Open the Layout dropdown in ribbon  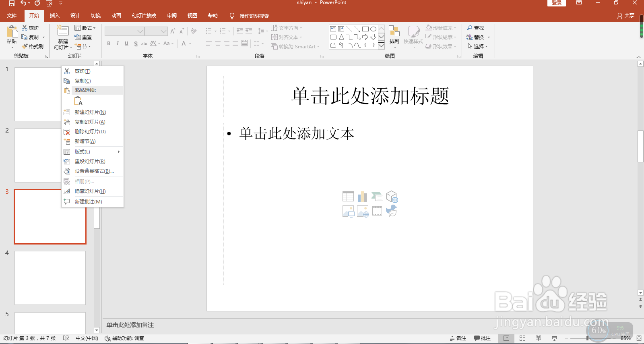click(85, 28)
